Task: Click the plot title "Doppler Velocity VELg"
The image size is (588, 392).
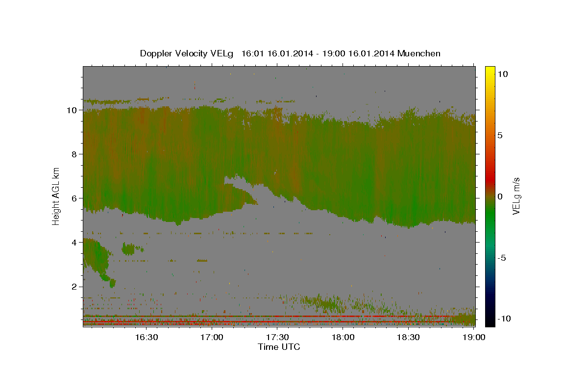Action: (x=186, y=53)
